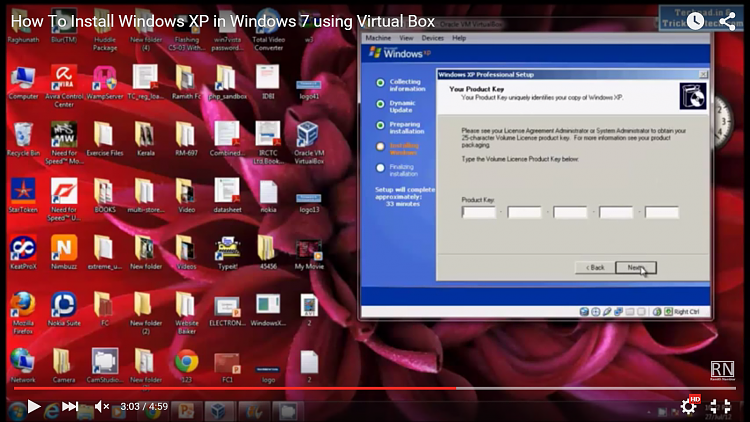Click the Windows Start button
The height and width of the screenshot is (422, 750).
point(17,412)
